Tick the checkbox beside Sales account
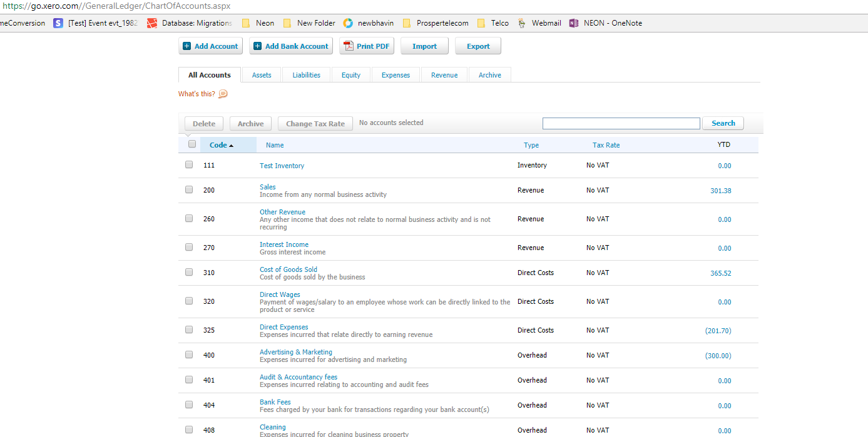This screenshot has width=868, height=437. pos(188,190)
